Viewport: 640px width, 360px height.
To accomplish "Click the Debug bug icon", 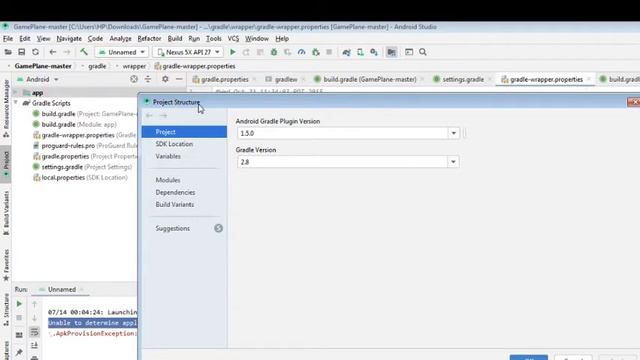I will pos(274,52).
